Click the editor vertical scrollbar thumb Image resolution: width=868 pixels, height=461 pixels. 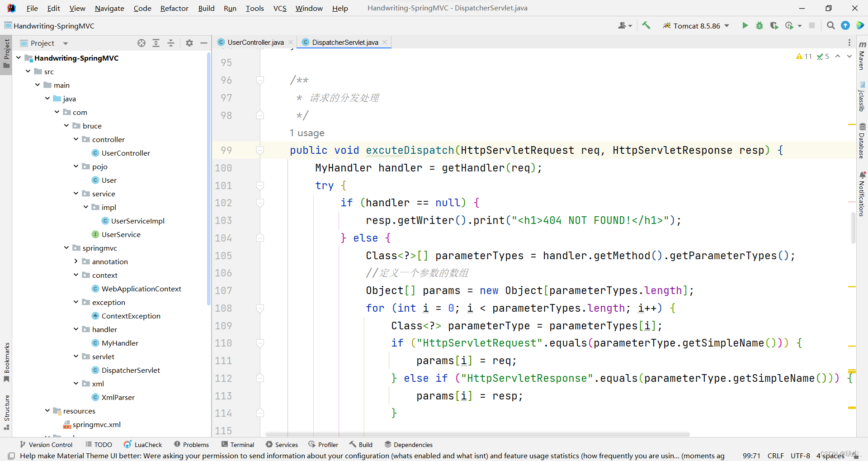[853, 228]
